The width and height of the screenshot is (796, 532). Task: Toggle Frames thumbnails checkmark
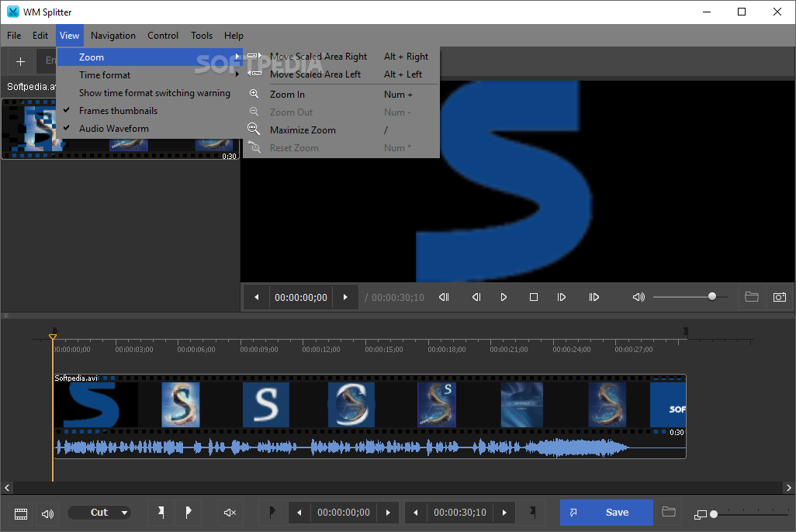click(x=150, y=111)
